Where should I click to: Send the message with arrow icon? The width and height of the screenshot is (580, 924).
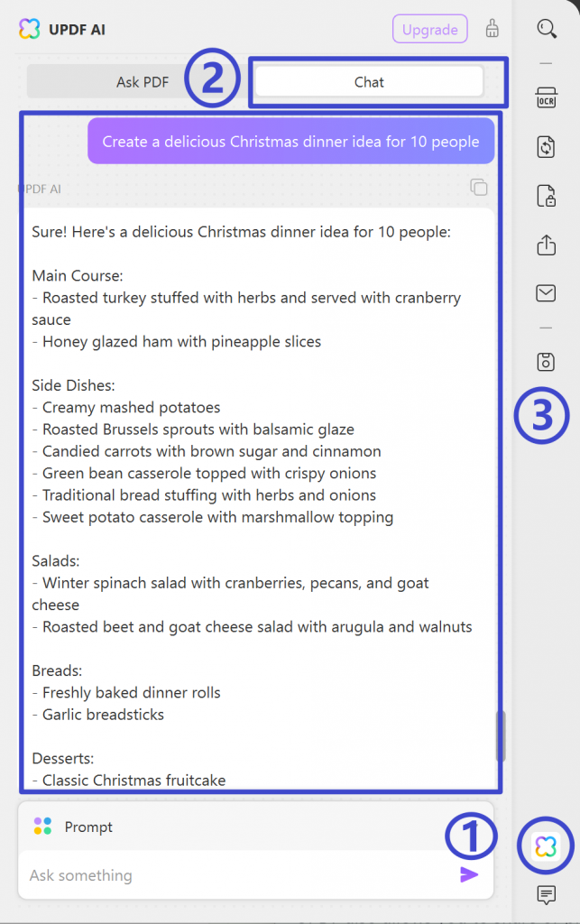(x=469, y=874)
